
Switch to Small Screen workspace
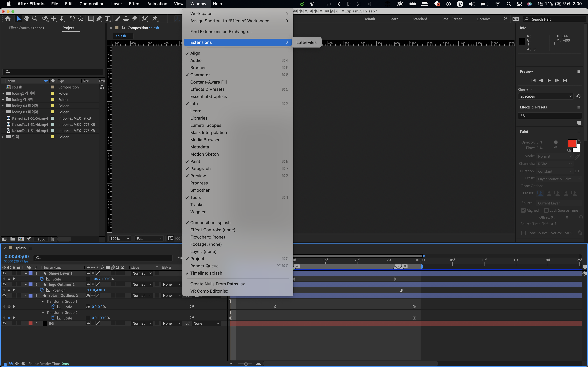[452, 19]
